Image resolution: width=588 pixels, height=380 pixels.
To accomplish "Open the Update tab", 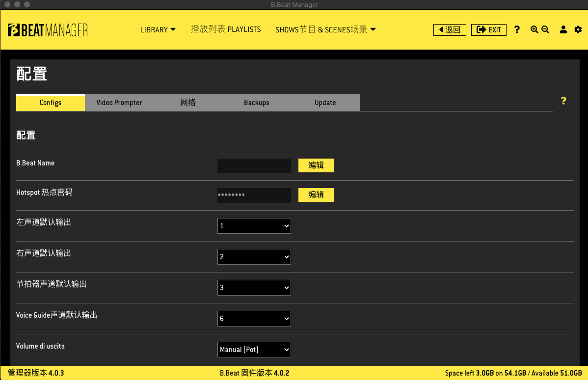I will click(325, 103).
